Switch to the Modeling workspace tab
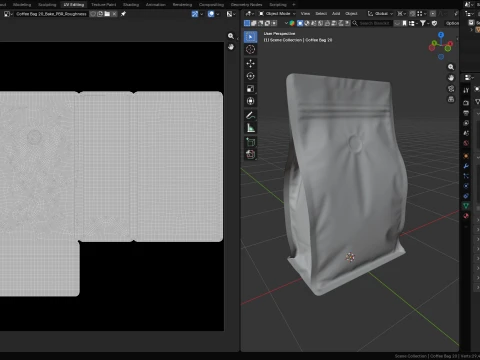This screenshot has width=480, height=360. [x=22, y=5]
